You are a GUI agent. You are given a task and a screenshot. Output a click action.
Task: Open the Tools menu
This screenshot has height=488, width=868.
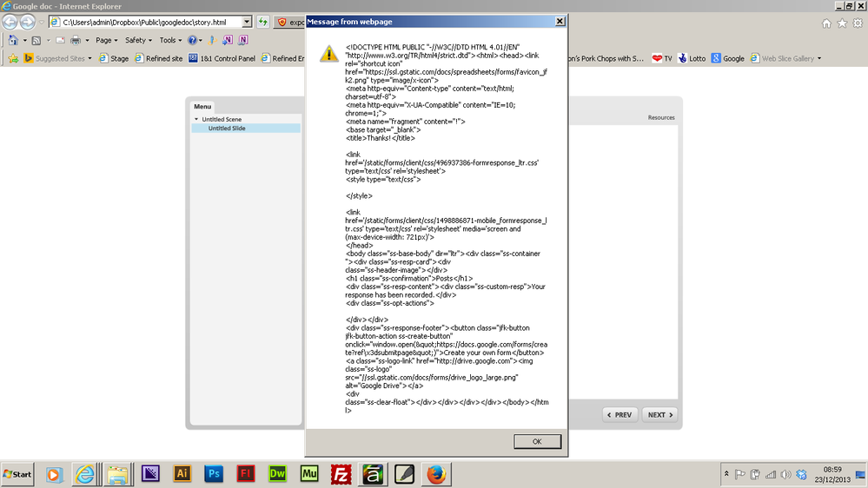coord(170,41)
